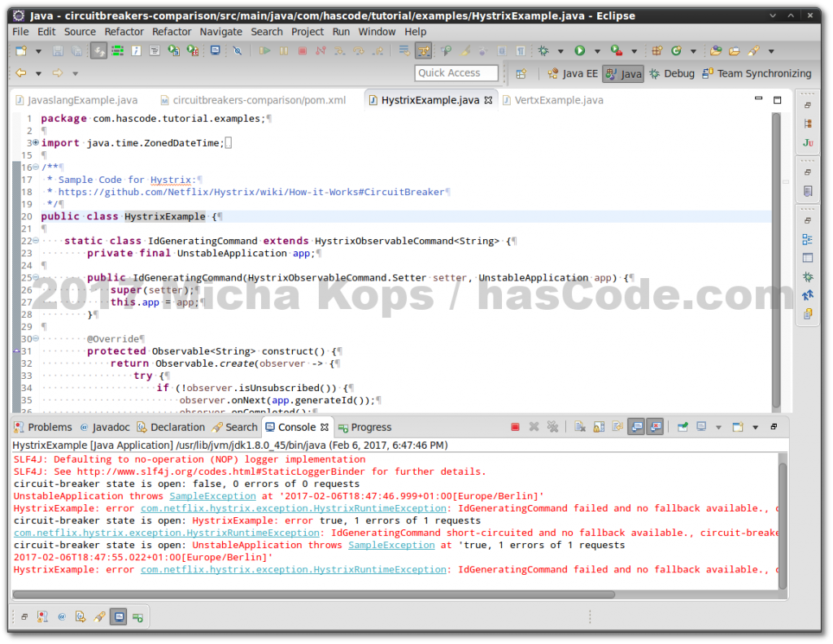Click the JUnit icon in right sidebar
This screenshot has height=644, width=833.
click(808, 143)
